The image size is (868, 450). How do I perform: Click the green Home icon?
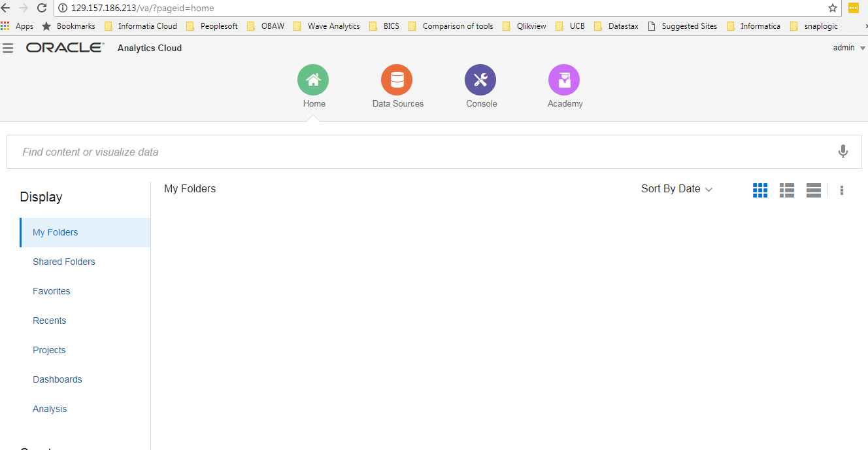pyautogui.click(x=313, y=80)
